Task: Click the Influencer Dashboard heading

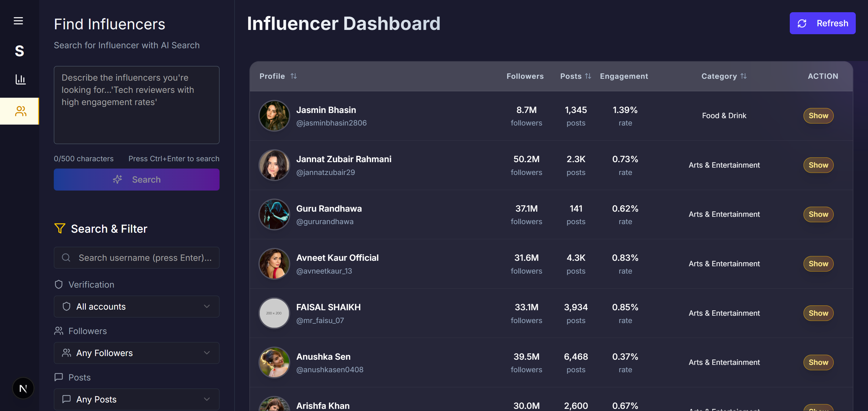Action: (343, 23)
